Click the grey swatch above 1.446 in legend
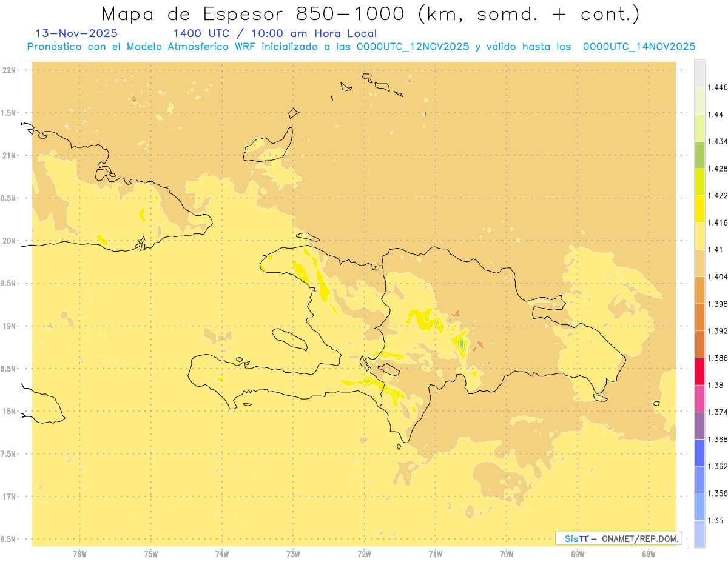Image resolution: width=728 pixels, height=562 pixels. tap(699, 73)
